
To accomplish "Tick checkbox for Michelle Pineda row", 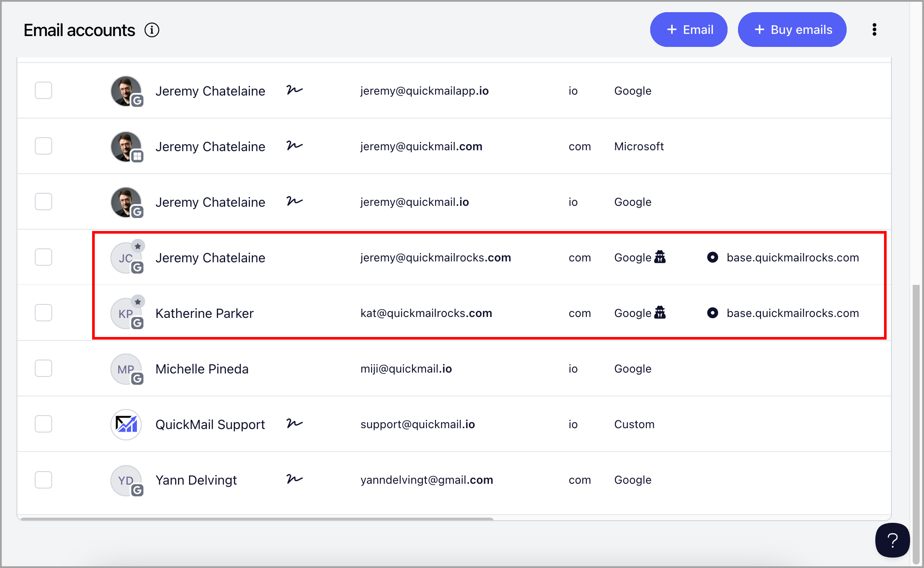I will (43, 368).
